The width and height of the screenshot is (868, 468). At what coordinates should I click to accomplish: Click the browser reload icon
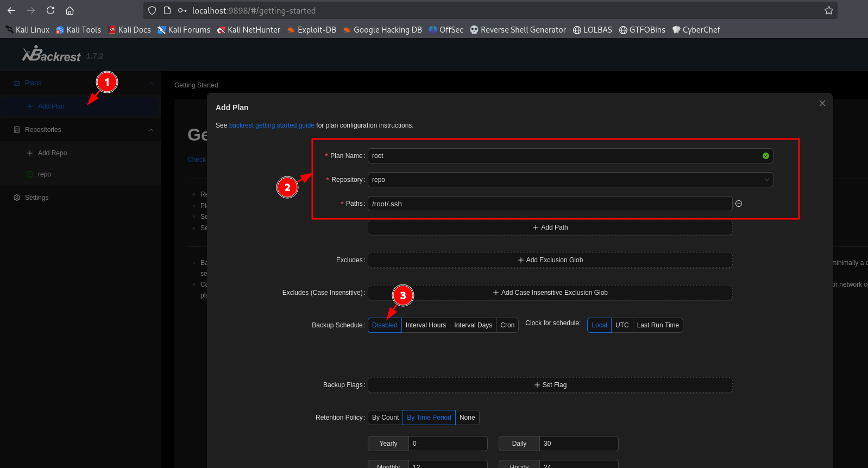51,10
